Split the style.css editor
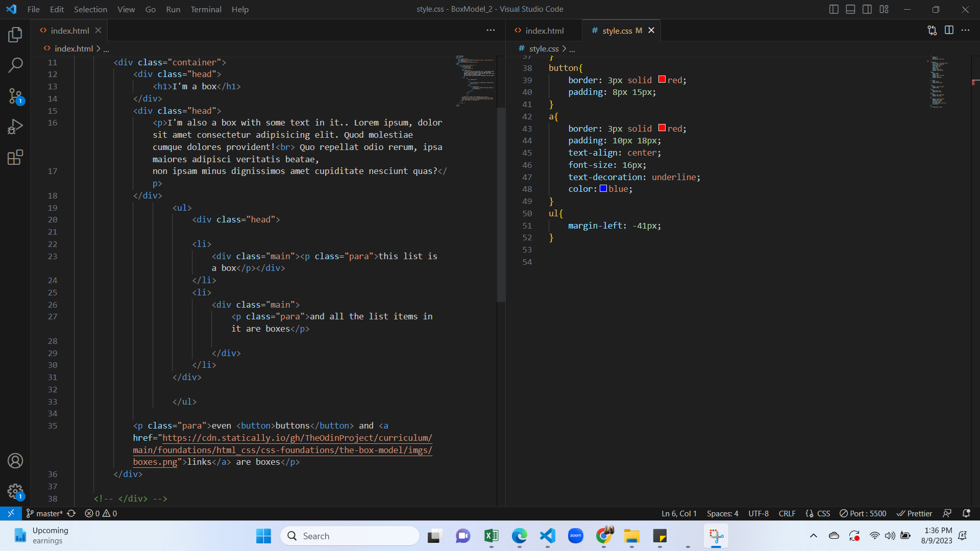This screenshot has width=980, height=551. (949, 30)
